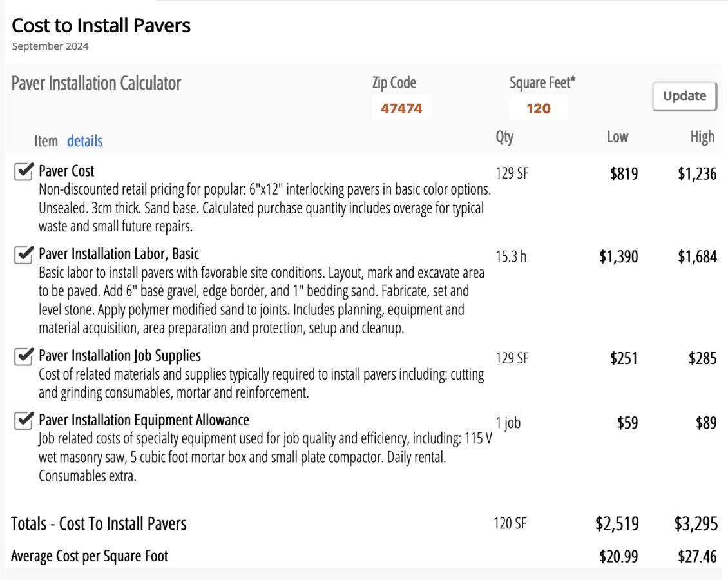Click the Average Cost per Square Foot label
728x580 pixels.
pyautogui.click(x=90, y=556)
